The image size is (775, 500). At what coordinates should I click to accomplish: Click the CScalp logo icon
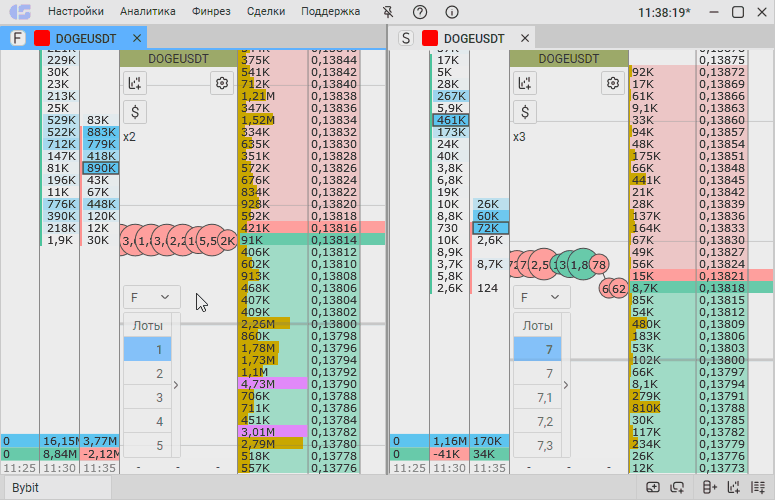click(21, 12)
